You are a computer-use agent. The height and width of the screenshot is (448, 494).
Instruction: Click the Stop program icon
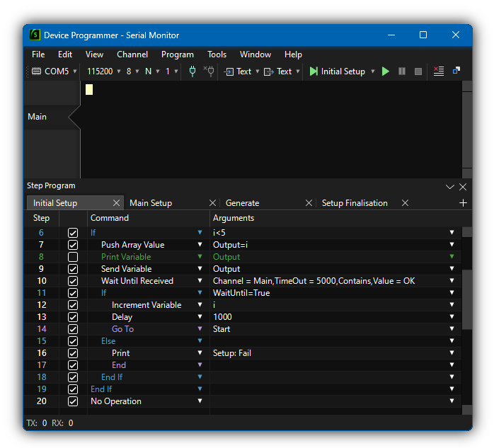pyautogui.click(x=418, y=71)
